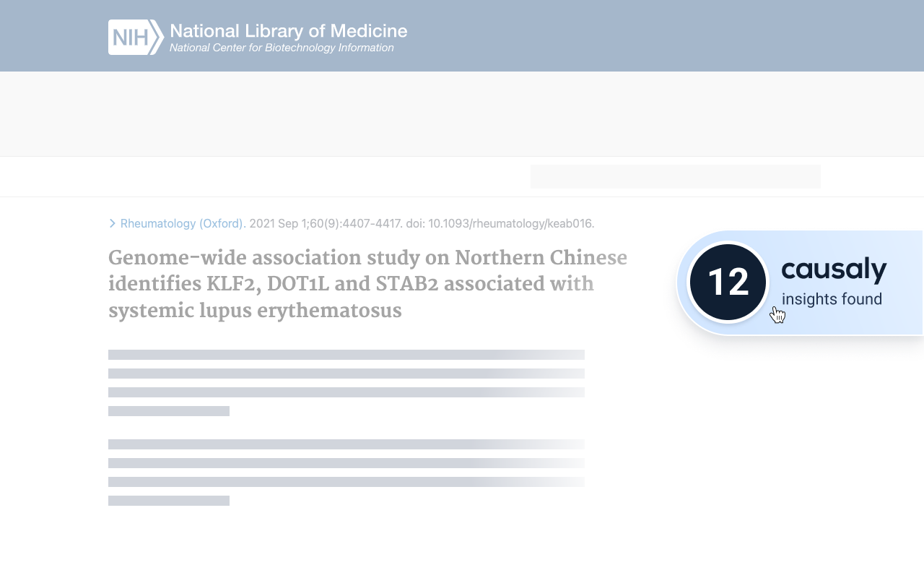Click the short last line of first paragraph
The image size is (924, 578).
[169, 411]
